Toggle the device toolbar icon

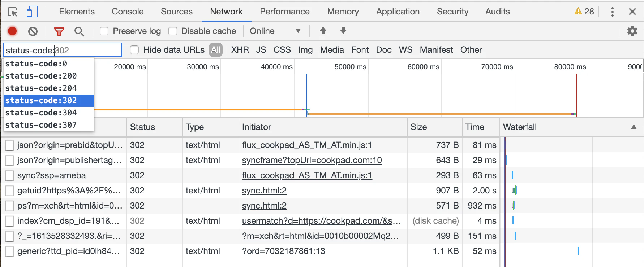32,12
